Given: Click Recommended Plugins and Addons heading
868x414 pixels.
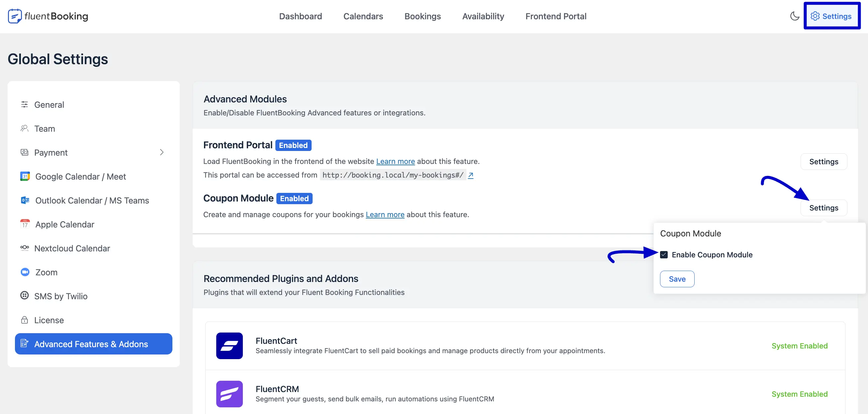Looking at the screenshot, I should (281, 278).
